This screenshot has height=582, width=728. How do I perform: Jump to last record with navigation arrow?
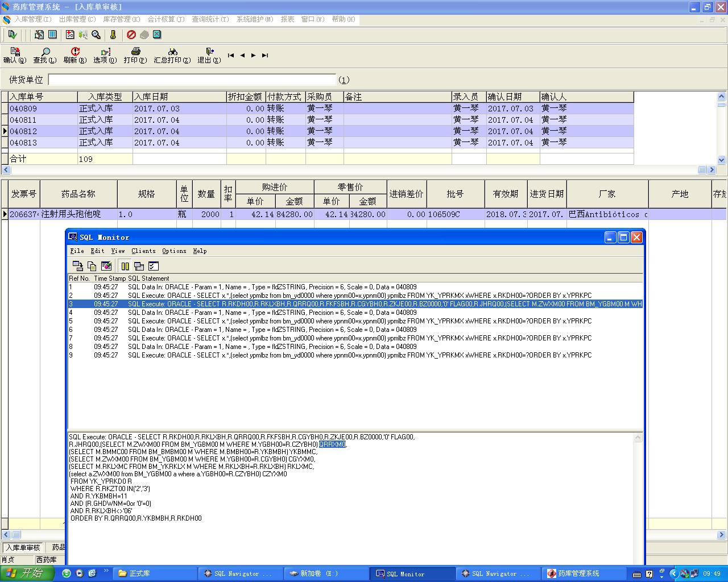[265, 55]
